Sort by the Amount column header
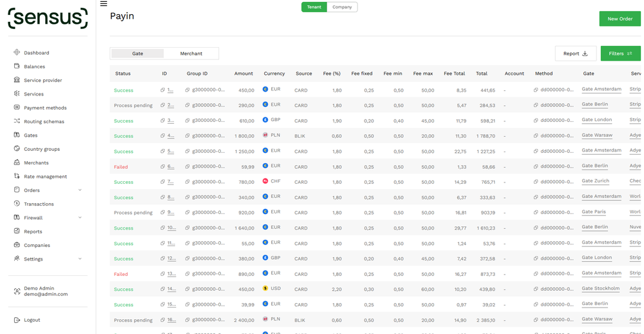This screenshot has width=644, height=334. coord(243,74)
